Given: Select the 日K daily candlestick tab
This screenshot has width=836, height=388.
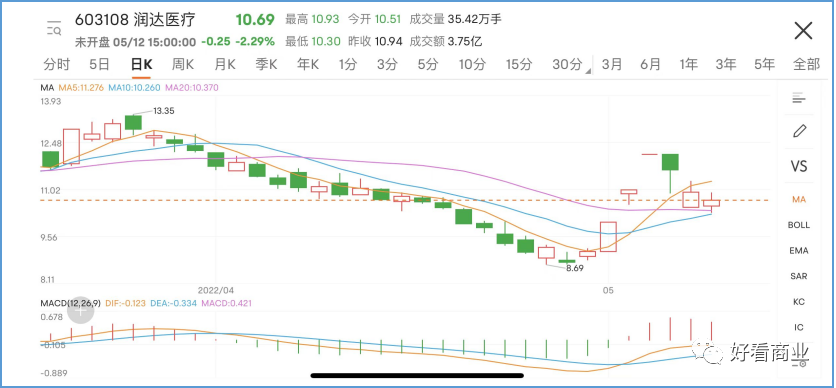Looking at the screenshot, I should point(141,65).
